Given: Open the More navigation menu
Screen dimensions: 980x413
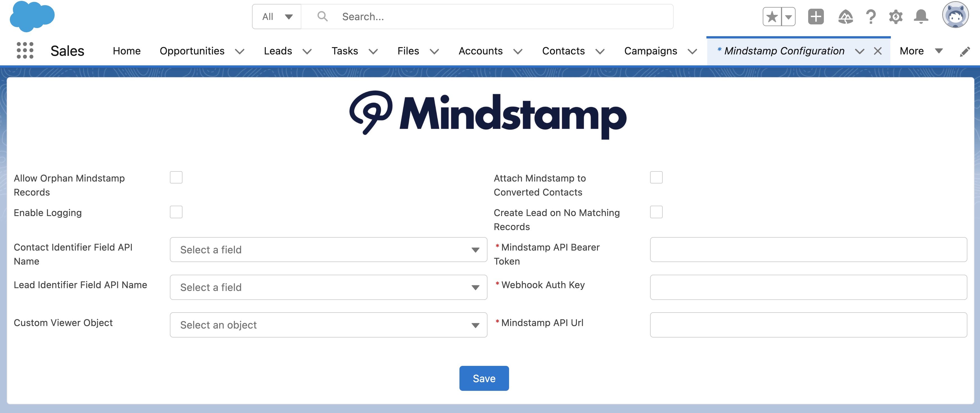Looking at the screenshot, I should click(x=921, y=51).
